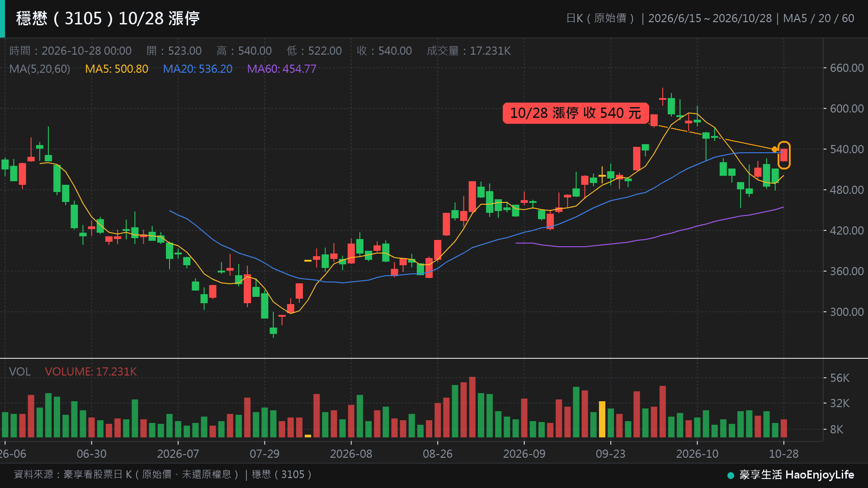The height and width of the screenshot is (488, 868).
Task: Click the 10/28 candlestick at 540
Action: [x=784, y=155]
